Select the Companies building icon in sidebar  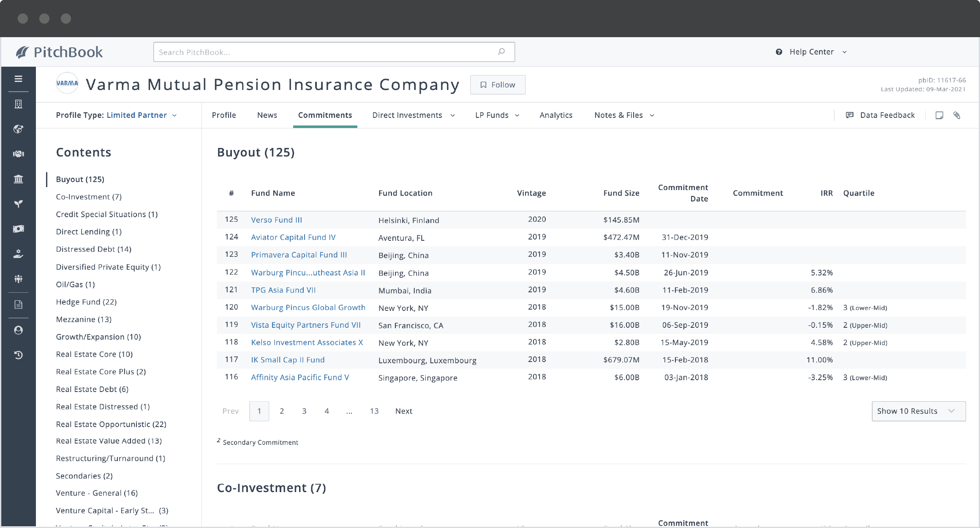tap(19, 104)
